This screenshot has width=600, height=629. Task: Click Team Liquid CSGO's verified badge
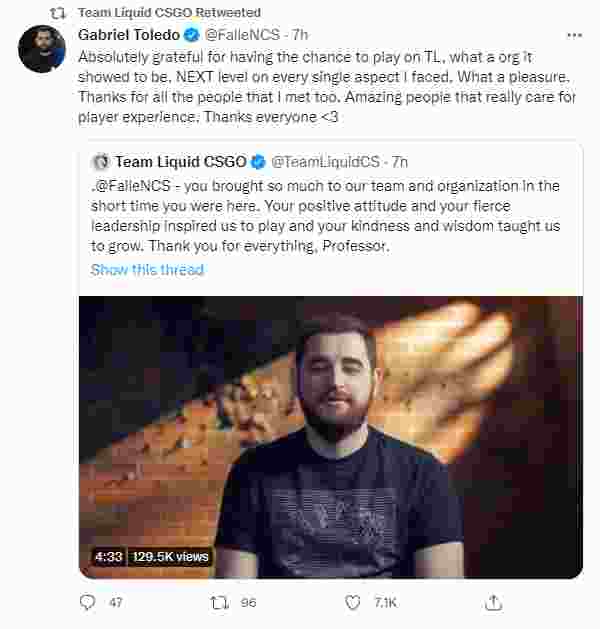(x=258, y=161)
